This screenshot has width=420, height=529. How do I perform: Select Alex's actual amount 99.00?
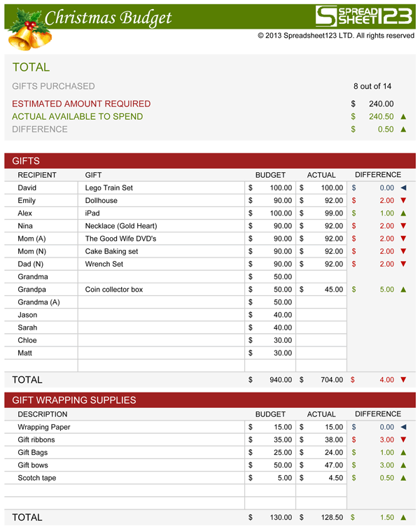point(321,213)
